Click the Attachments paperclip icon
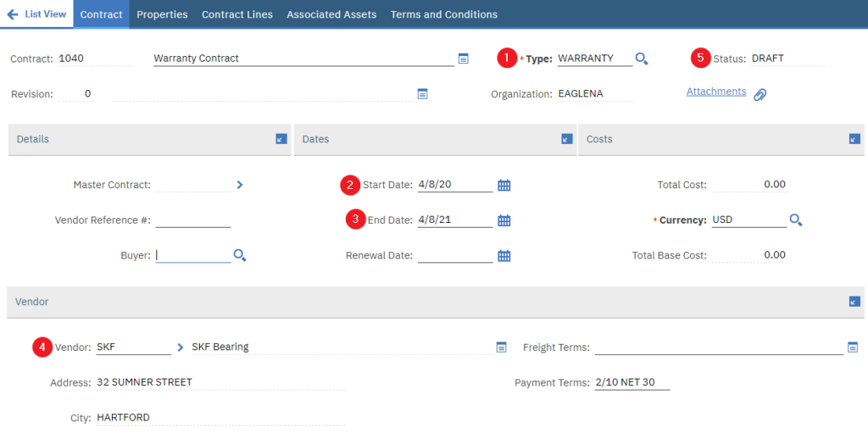Image resolution: width=868 pixels, height=445 pixels. pyautogui.click(x=760, y=95)
